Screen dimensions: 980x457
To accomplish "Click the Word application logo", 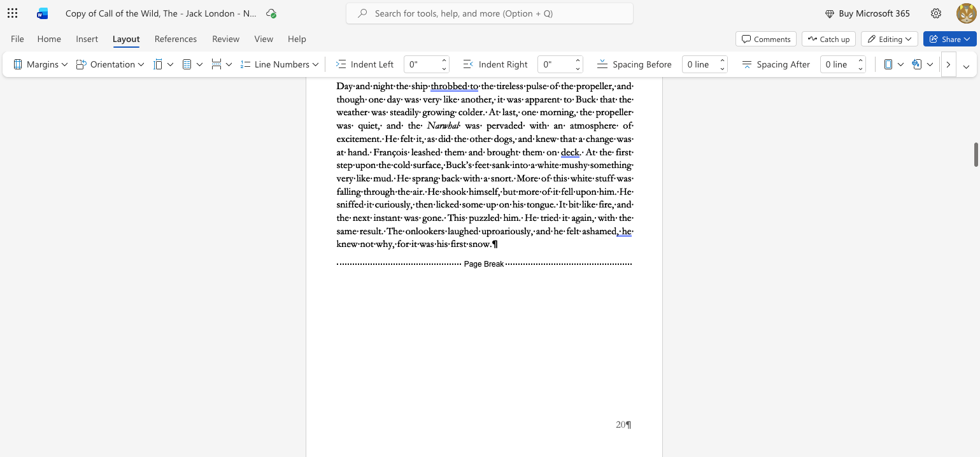I will pos(43,13).
